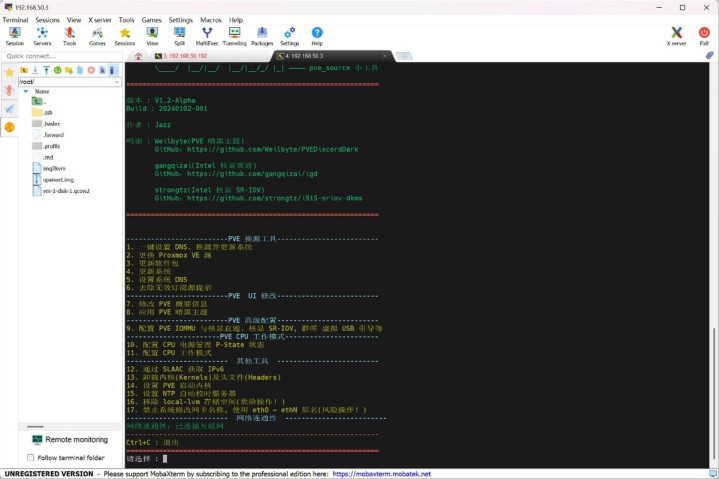Open the Packages toolbar icon
The height and width of the screenshot is (479, 719).
262,36
